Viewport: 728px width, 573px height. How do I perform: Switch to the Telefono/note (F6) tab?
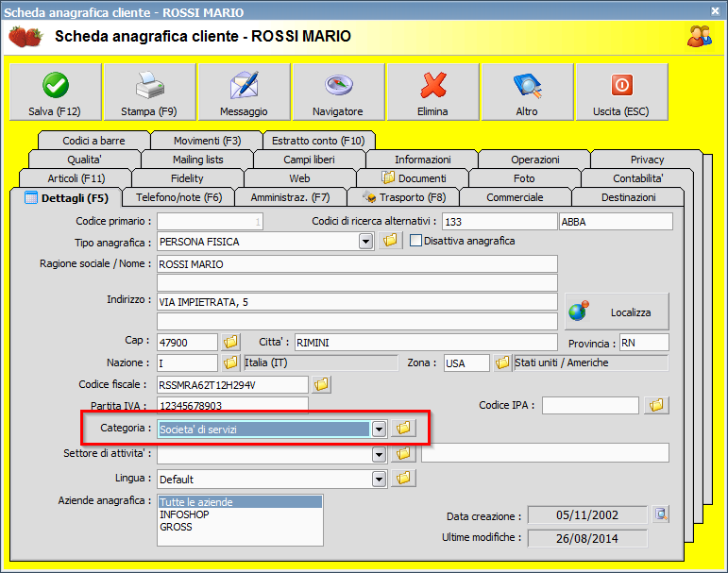coord(178,197)
